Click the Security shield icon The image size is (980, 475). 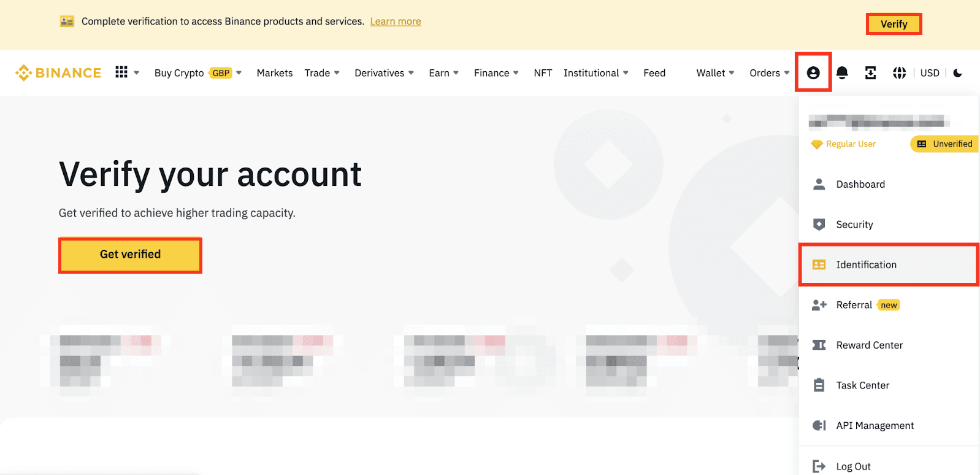819,225
